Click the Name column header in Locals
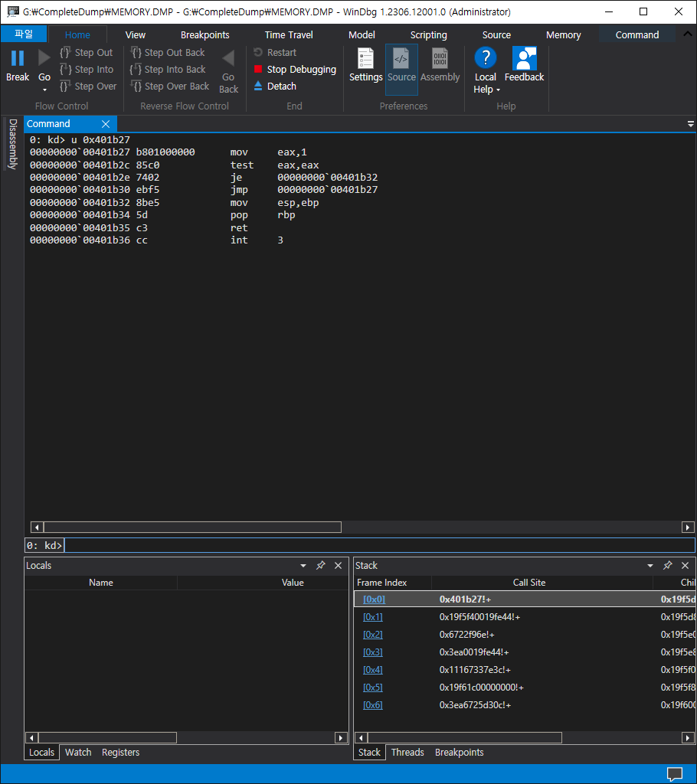The height and width of the screenshot is (784, 697). [100, 583]
